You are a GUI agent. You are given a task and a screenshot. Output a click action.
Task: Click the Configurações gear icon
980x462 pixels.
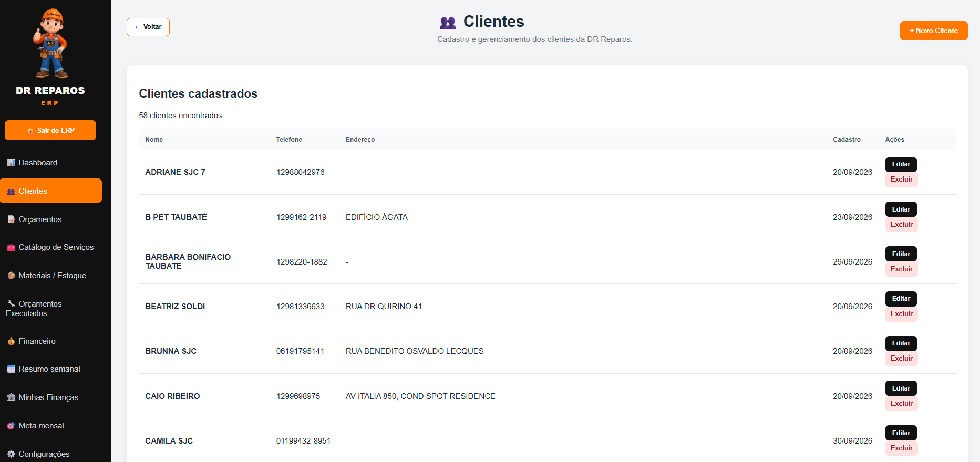coord(11,454)
